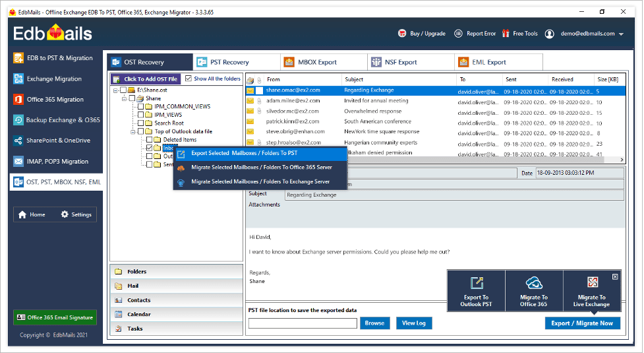
Task: Click the Home house icon
Action: 22,214
